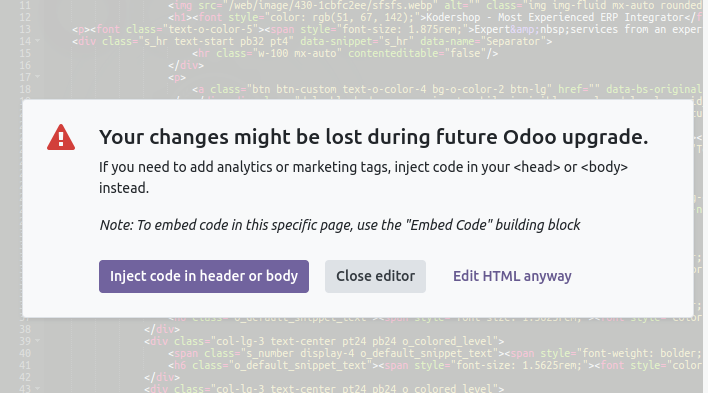Click the hr w-100 mx-auto tag on line 15

tap(345, 53)
